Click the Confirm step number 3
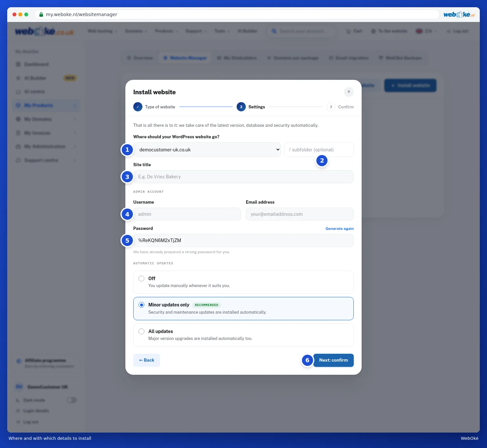This screenshot has height=448, width=487. point(331,107)
